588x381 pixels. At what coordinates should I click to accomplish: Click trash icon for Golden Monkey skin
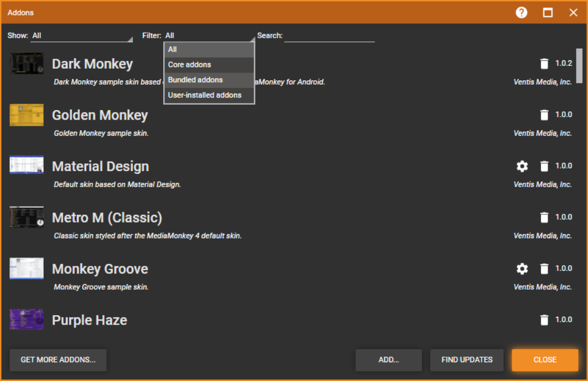tap(544, 115)
